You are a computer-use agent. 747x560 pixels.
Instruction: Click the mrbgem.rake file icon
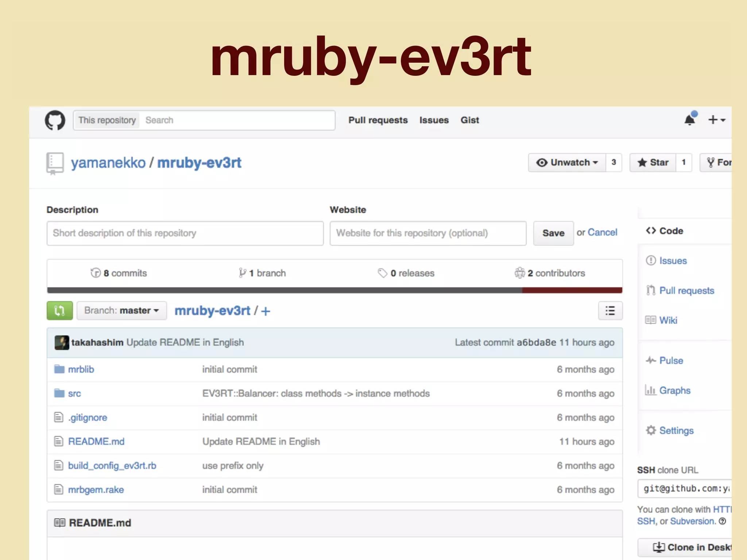point(58,489)
